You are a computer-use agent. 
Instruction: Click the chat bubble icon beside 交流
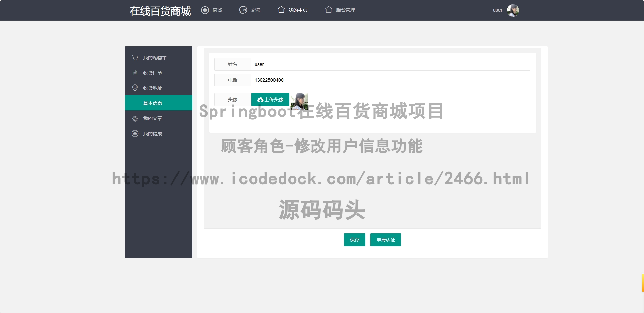coord(243,10)
